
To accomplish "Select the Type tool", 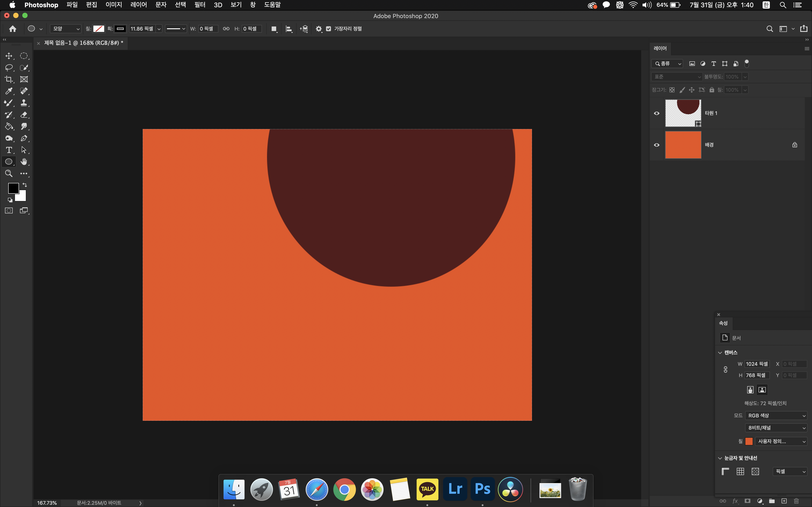I will click(9, 150).
